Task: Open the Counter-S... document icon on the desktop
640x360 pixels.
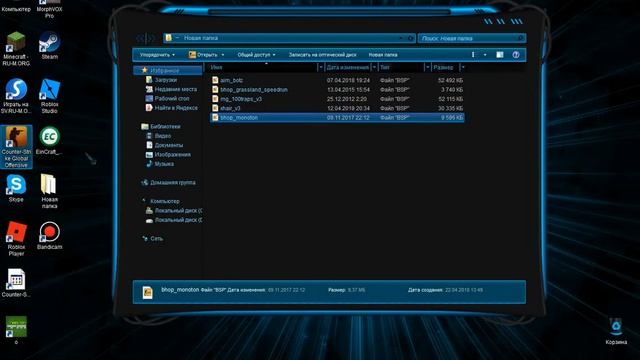Action: click(x=16, y=283)
